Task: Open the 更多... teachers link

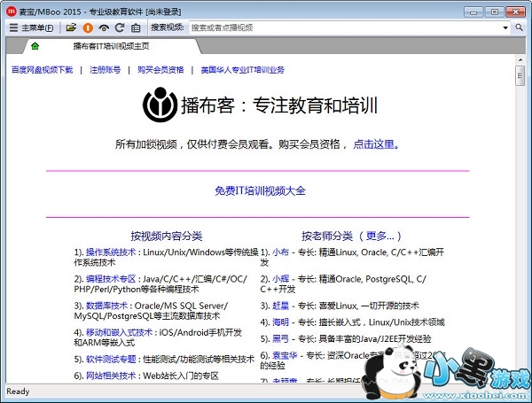Action: click(x=380, y=236)
